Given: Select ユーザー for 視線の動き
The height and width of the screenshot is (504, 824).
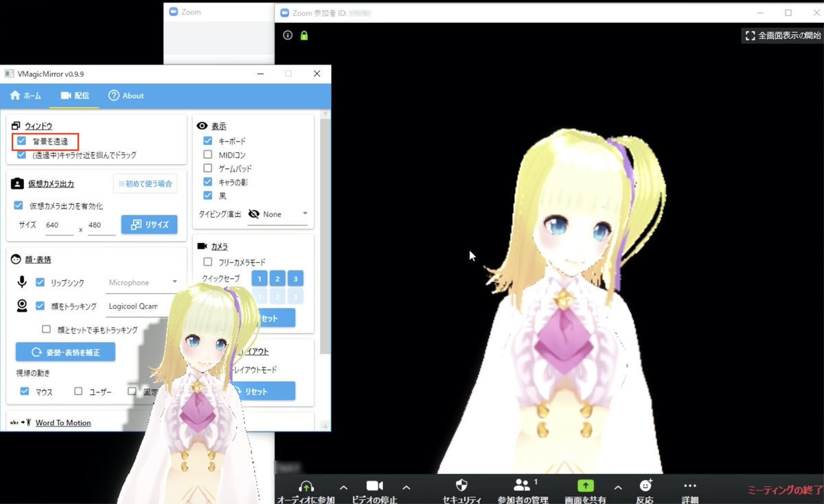Looking at the screenshot, I should [78, 391].
